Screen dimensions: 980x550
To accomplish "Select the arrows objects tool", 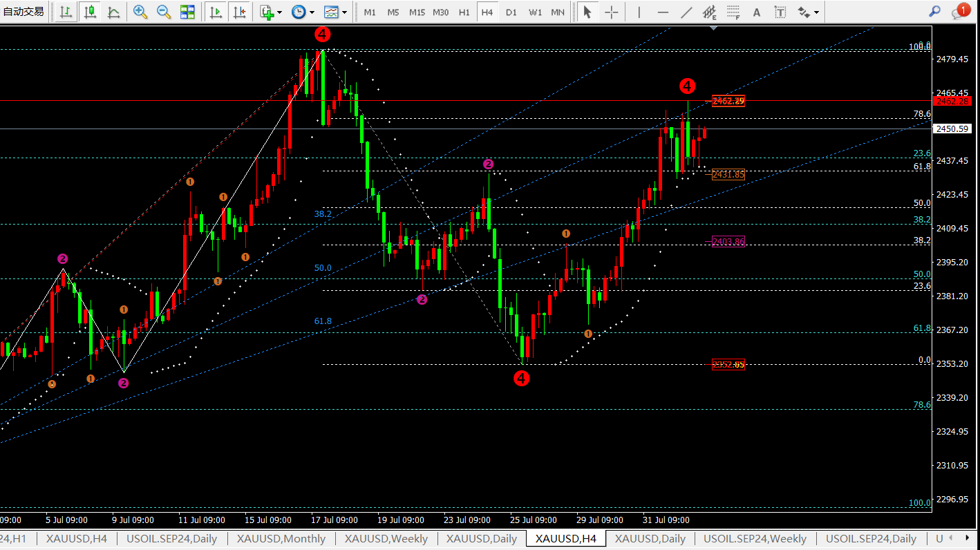I will (x=804, y=12).
